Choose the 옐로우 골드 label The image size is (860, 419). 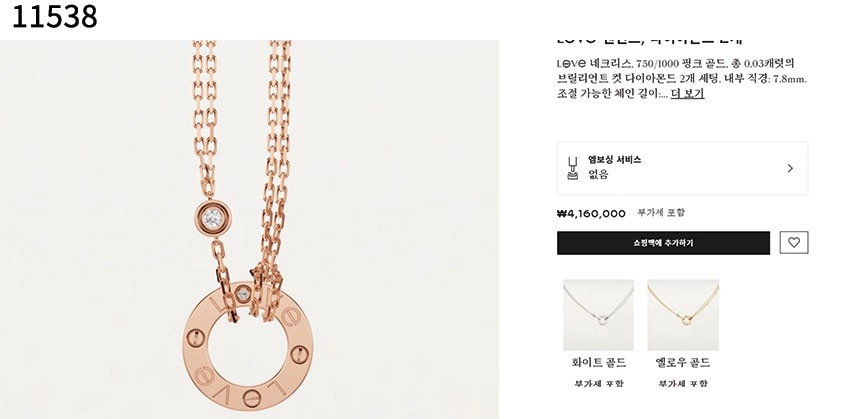[683, 363]
